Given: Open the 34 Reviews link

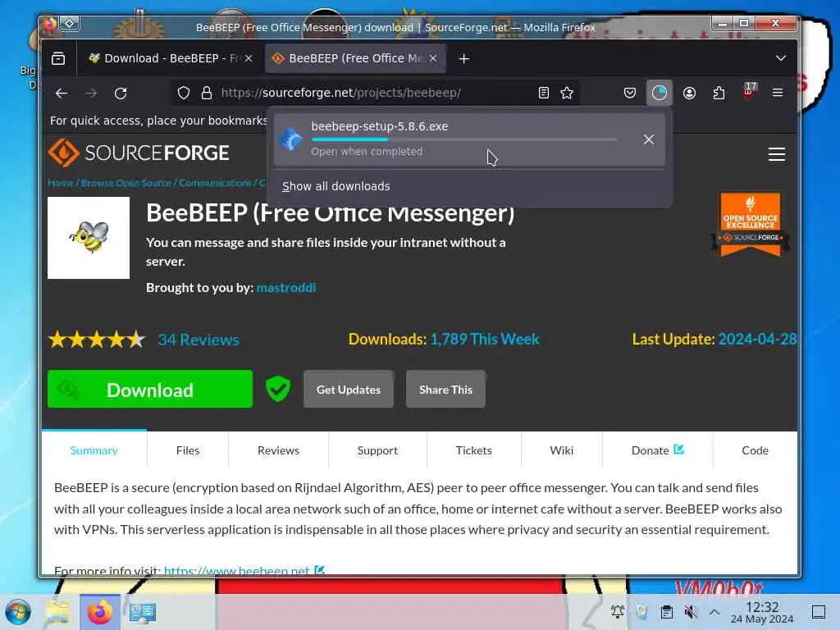Looking at the screenshot, I should click(x=199, y=340).
